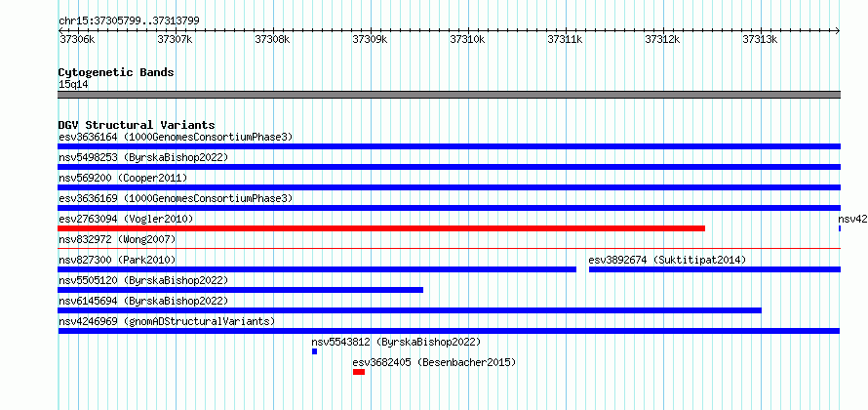Image resolution: width=868 pixels, height=410 pixels.
Task: Click the 37313k ruler tick label
Action: tap(760, 39)
